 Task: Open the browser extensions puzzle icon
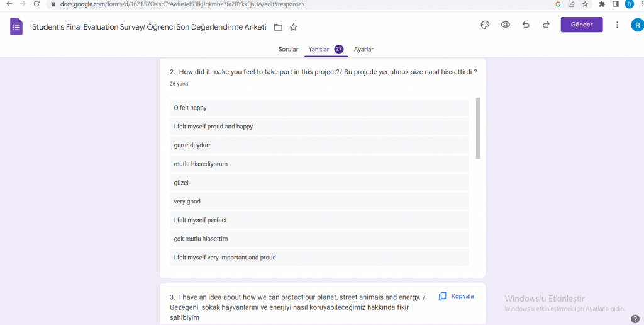pos(602,4)
